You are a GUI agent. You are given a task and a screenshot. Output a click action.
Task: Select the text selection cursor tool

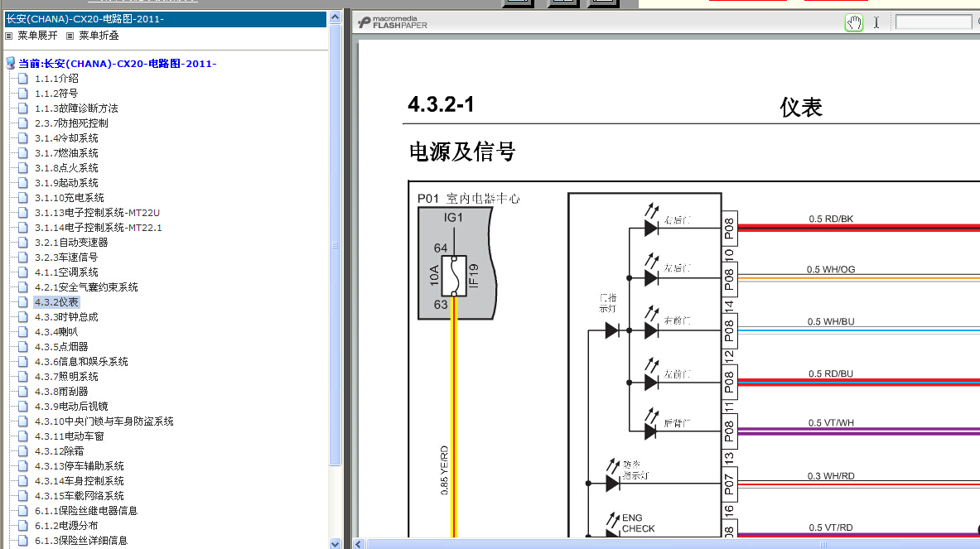[x=876, y=22]
